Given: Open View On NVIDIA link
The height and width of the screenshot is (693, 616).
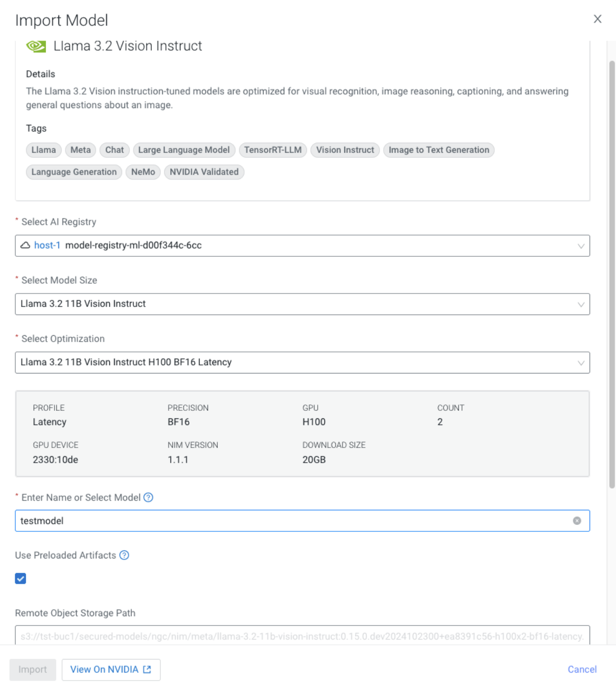Looking at the screenshot, I should pos(111,669).
